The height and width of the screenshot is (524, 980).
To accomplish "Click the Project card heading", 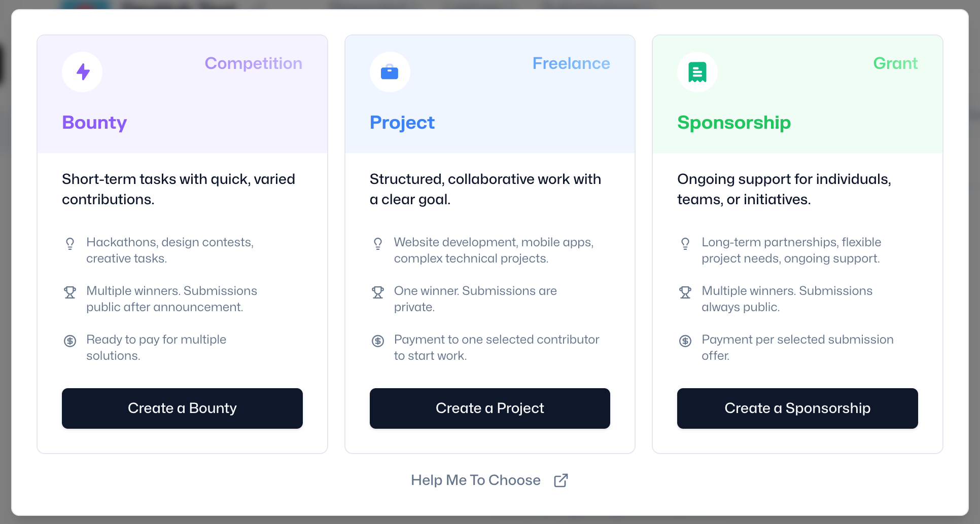I will pos(402,123).
